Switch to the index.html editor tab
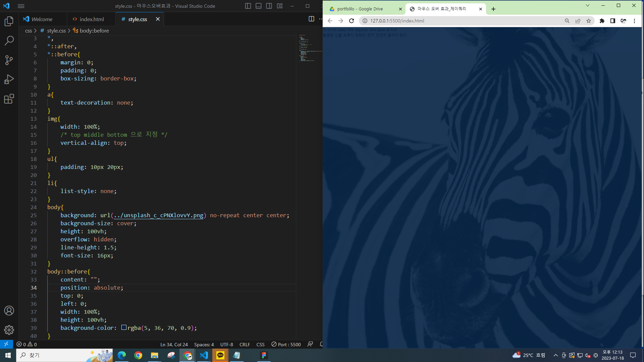Viewport: 644px width, 362px height. coord(91,19)
